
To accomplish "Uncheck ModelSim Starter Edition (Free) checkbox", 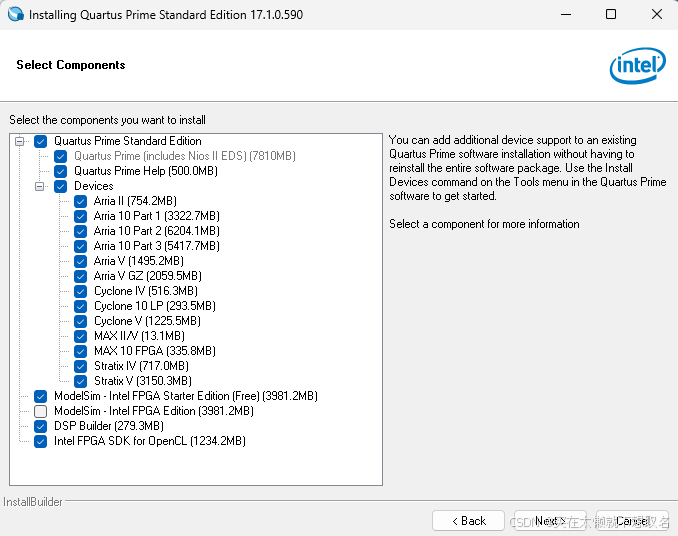I will 41,396.
